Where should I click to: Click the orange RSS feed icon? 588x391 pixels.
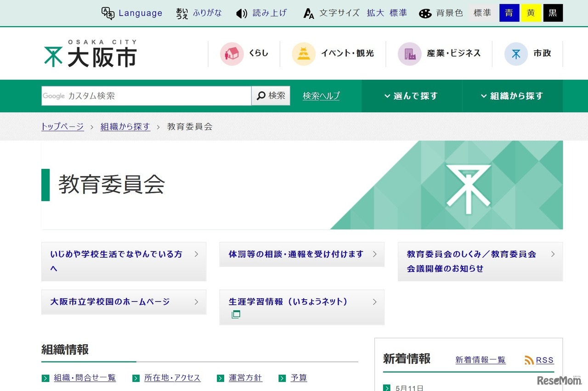[x=529, y=360]
